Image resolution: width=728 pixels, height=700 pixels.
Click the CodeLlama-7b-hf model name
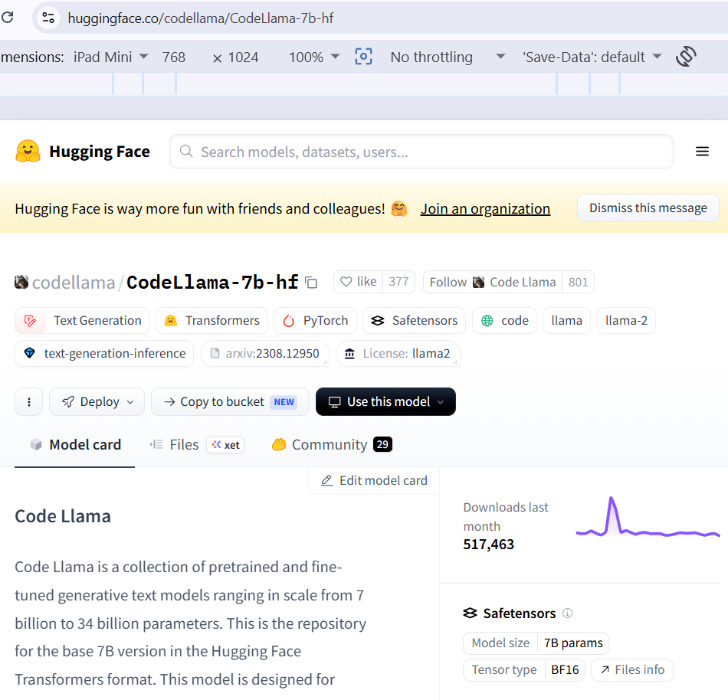[212, 282]
